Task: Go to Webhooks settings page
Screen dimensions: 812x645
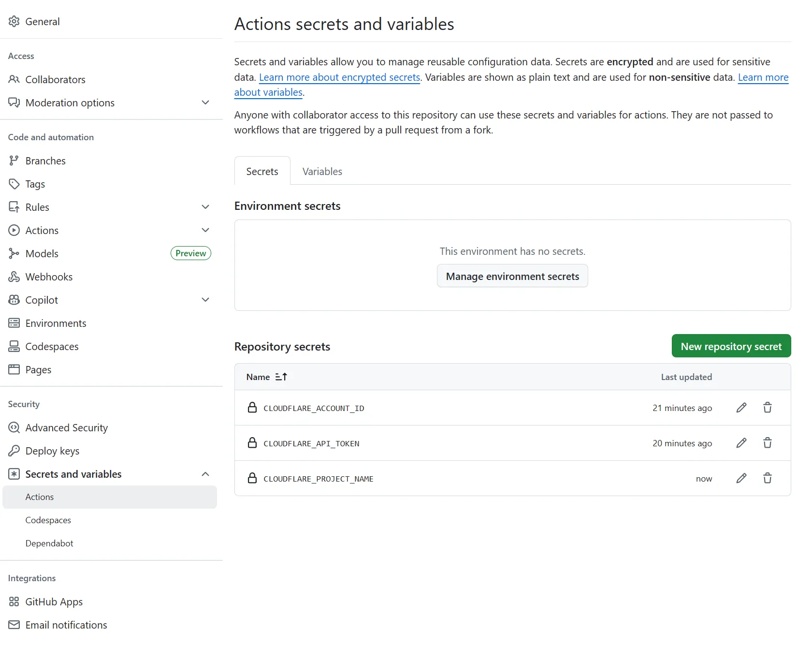Action: 49,277
